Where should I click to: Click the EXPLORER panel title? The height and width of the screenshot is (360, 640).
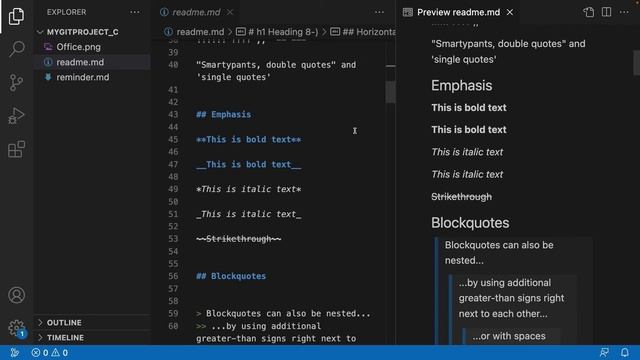click(67, 12)
